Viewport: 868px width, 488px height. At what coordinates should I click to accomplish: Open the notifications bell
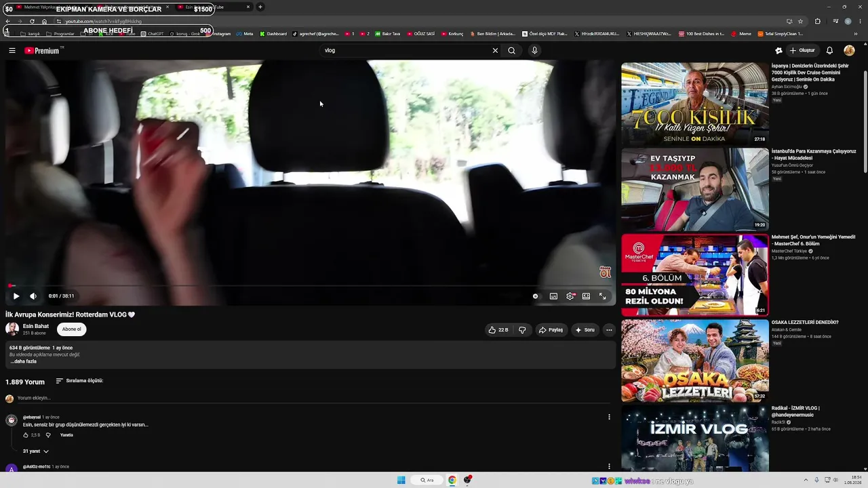829,50
